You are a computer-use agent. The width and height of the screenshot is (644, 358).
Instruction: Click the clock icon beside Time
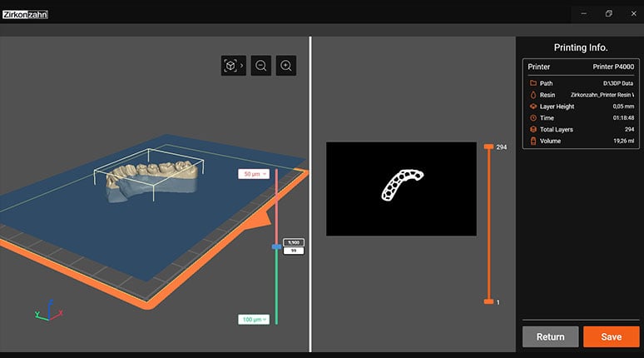[533, 117]
